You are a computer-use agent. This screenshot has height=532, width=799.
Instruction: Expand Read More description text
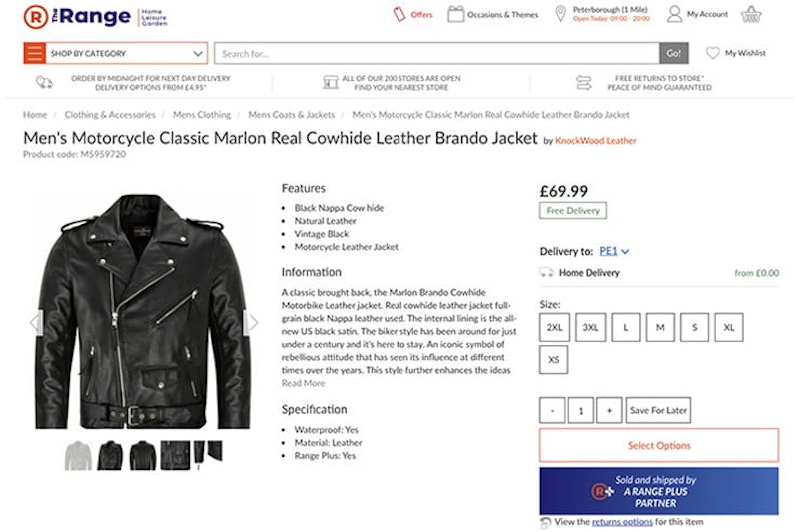pos(303,383)
